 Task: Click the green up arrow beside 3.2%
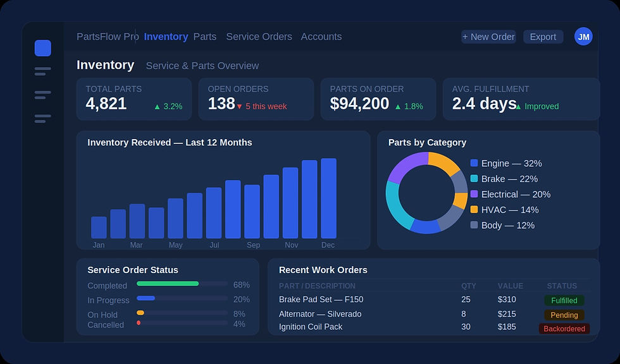click(158, 107)
